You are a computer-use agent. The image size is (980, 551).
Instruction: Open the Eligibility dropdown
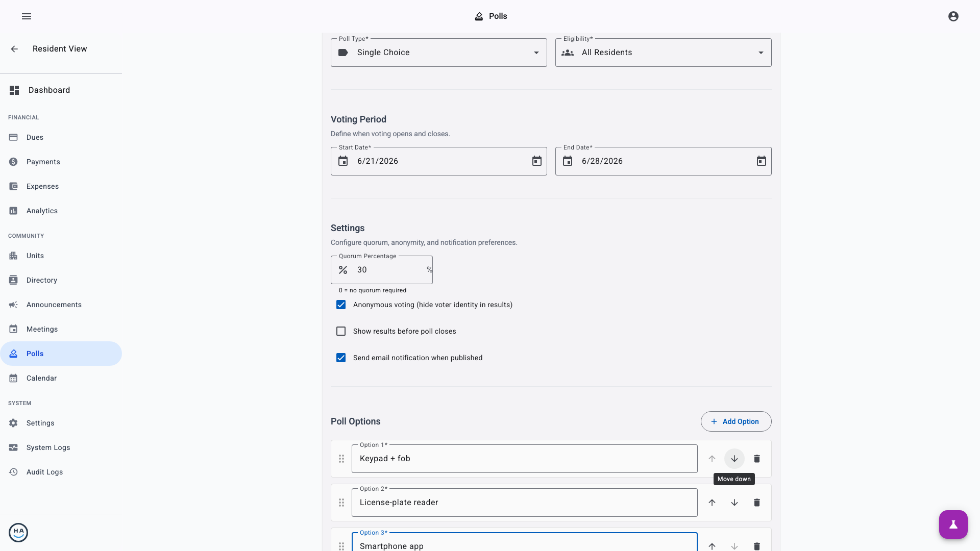pos(664,53)
